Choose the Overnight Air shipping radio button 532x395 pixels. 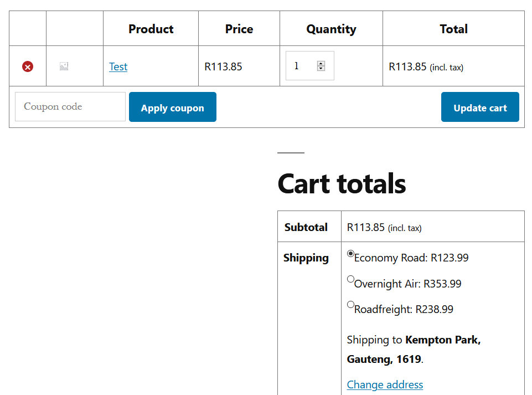pos(350,279)
